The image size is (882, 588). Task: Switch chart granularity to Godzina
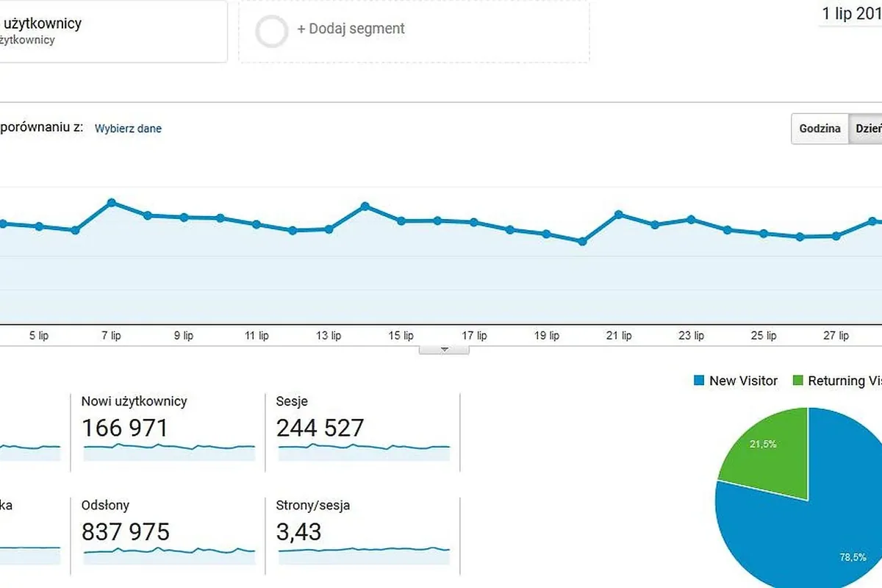coord(820,129)
